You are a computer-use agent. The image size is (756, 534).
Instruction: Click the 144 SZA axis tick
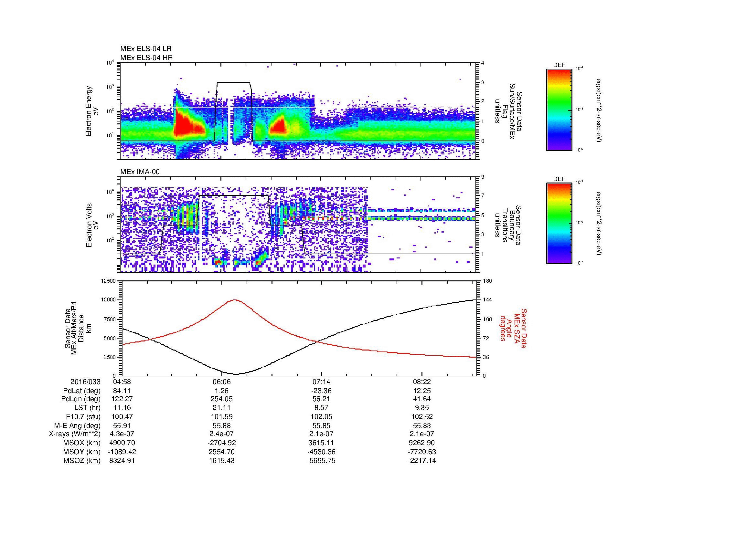coord(487,300)
